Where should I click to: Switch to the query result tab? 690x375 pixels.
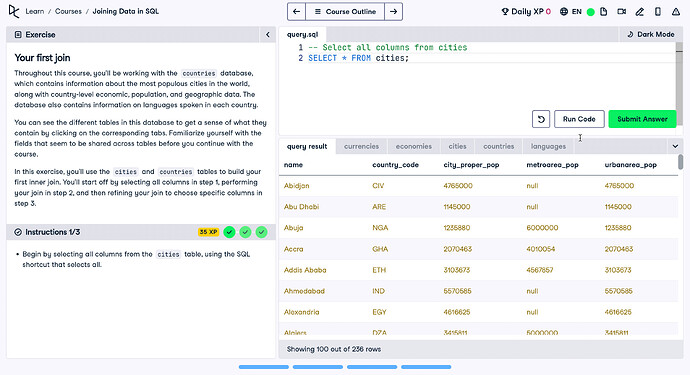click(307, 146)
